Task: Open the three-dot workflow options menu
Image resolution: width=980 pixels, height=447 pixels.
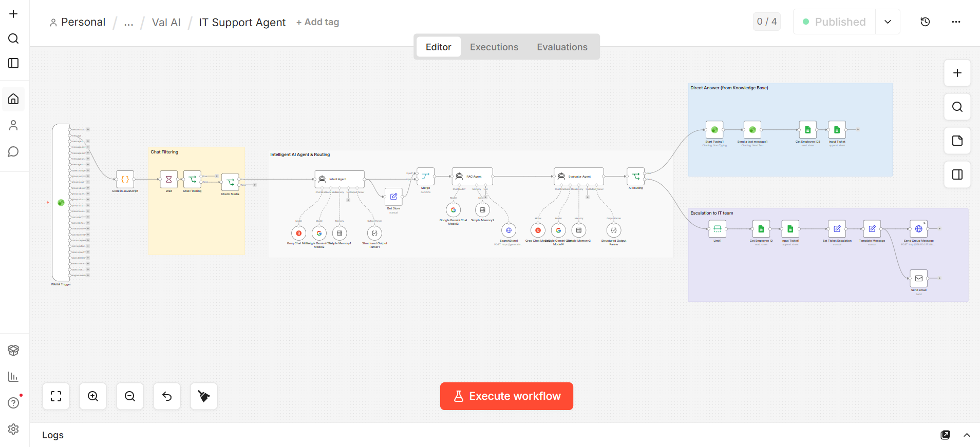Action: coord(956,22)
